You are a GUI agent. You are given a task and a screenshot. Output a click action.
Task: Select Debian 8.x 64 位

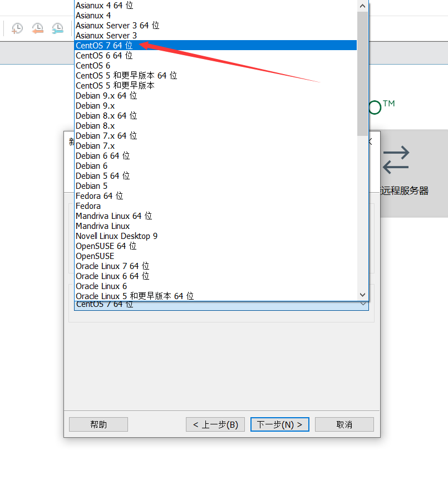coord(215,116)
